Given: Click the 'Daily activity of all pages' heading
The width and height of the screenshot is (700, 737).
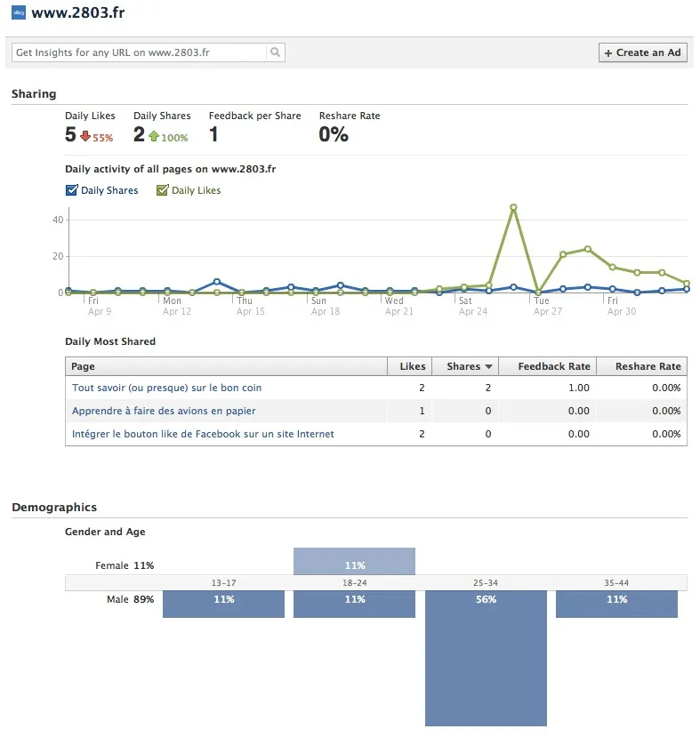Looking at the screenshot, I should coord(171,169).
